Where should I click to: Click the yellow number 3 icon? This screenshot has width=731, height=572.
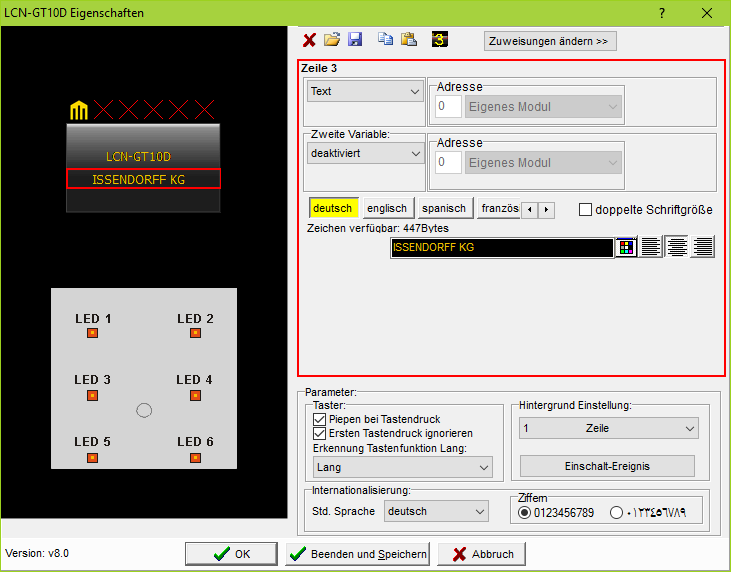tap(440, 40)
